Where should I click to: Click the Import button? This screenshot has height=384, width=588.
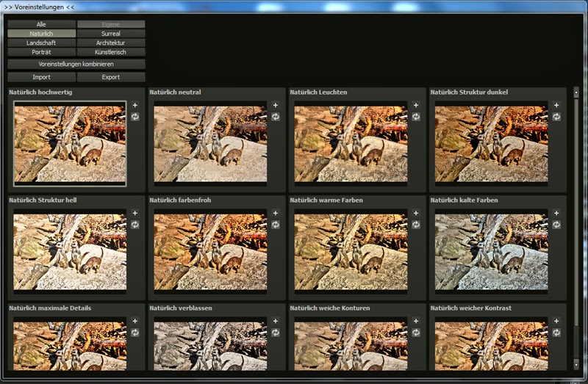[x=41, y=77]
